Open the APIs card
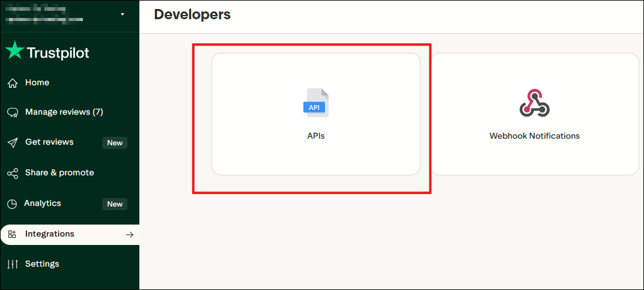This screenshot has height=290, width=644. (316, 114)
